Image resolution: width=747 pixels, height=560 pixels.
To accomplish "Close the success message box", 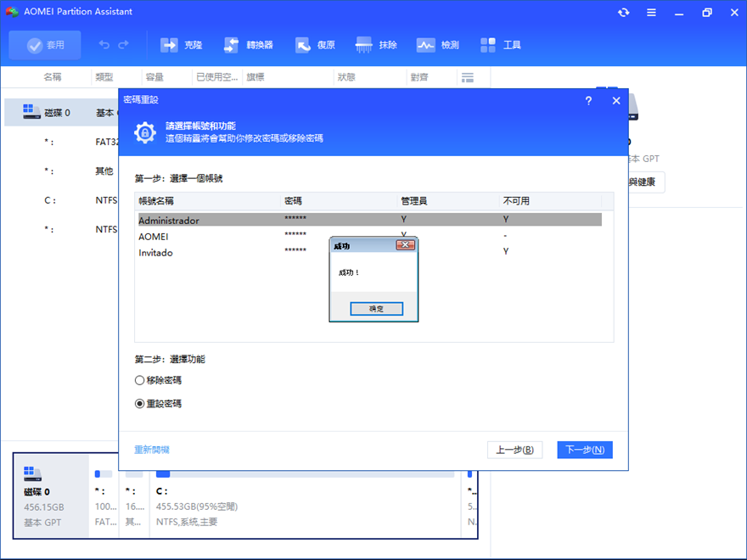I will pos(406,244).
